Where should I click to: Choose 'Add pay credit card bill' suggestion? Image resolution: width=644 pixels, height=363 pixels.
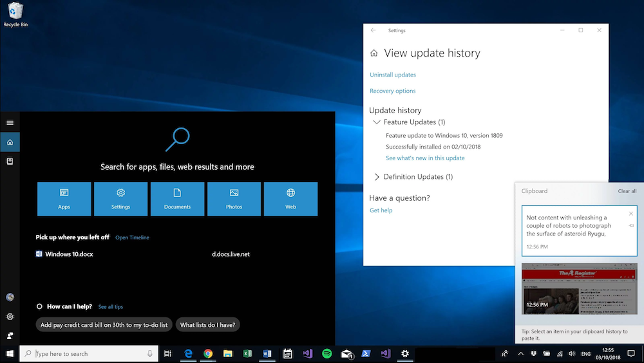[x=104, y=325]
